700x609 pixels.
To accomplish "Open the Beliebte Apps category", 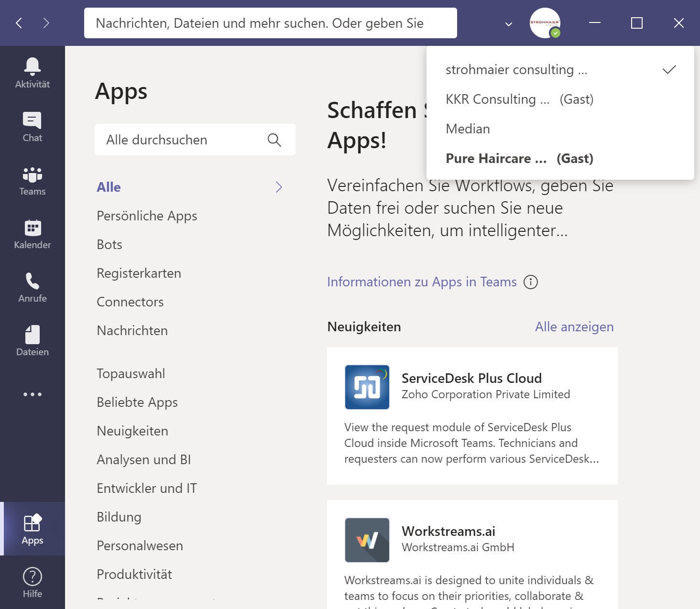I will coord(137,402).
